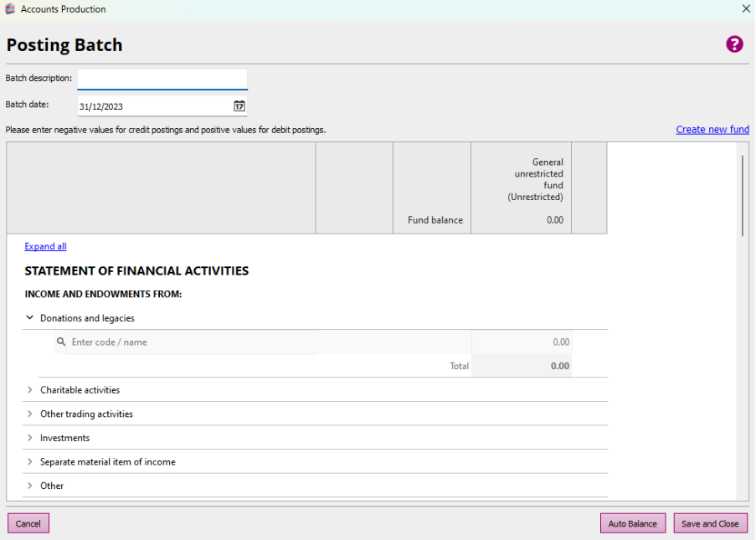Click the search magnifier icon in code row
The image size is (756, 540).
click(61, 342)
